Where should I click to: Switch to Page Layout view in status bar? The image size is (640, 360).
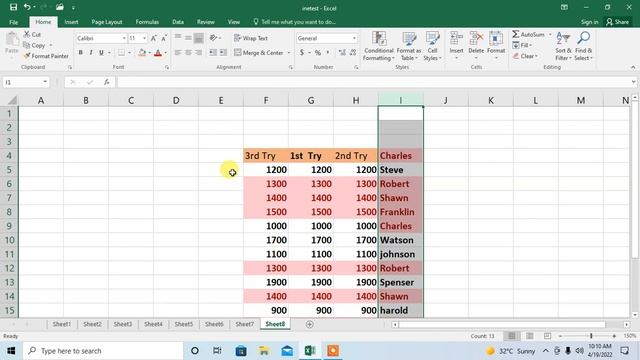coord(530,336)
